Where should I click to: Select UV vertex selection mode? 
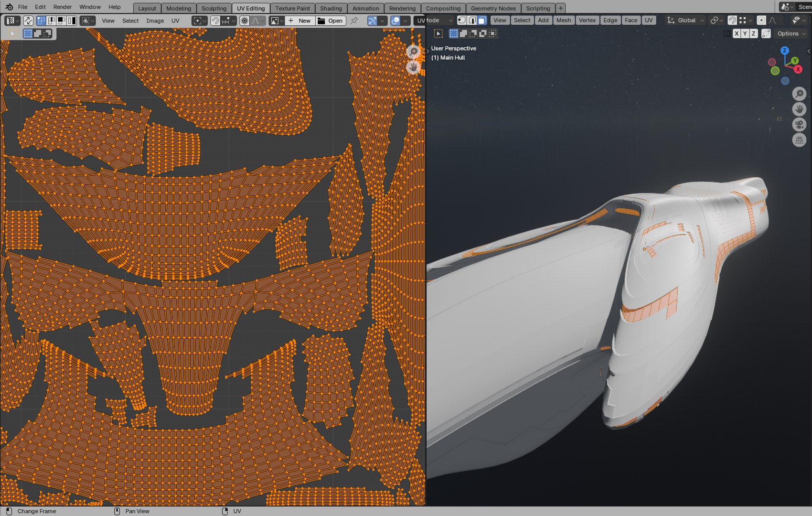41,21
